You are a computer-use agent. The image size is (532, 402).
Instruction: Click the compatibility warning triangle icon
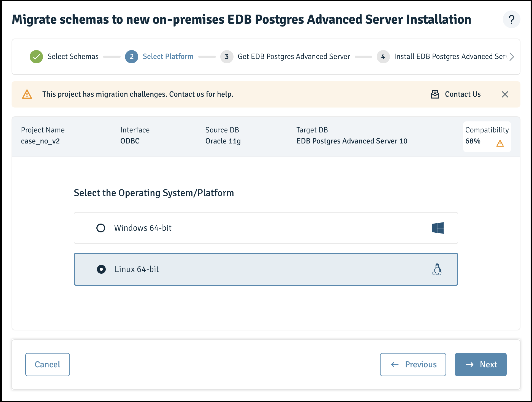[x=500, y=143]
